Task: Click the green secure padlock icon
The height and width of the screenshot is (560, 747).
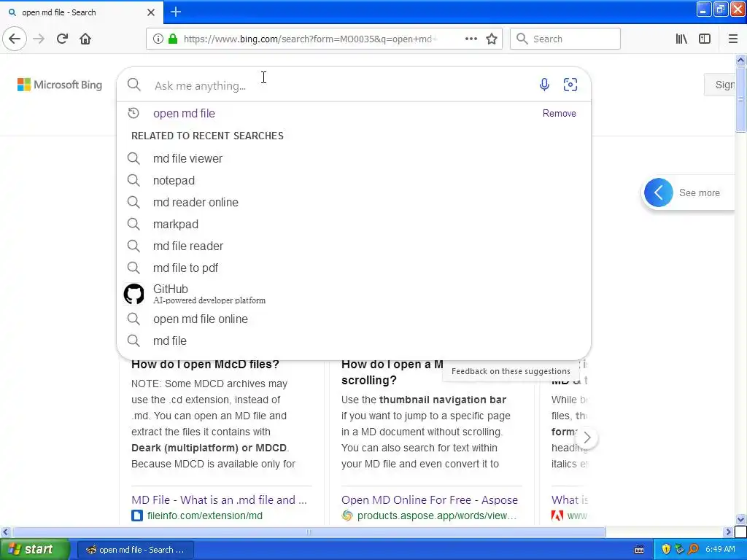Action: tap(173, 39)
